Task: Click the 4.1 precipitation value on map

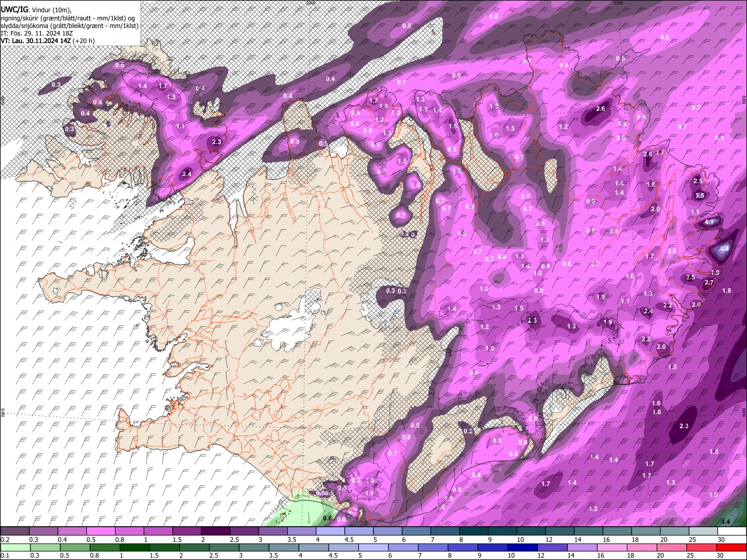Action: tap(710, 222)
